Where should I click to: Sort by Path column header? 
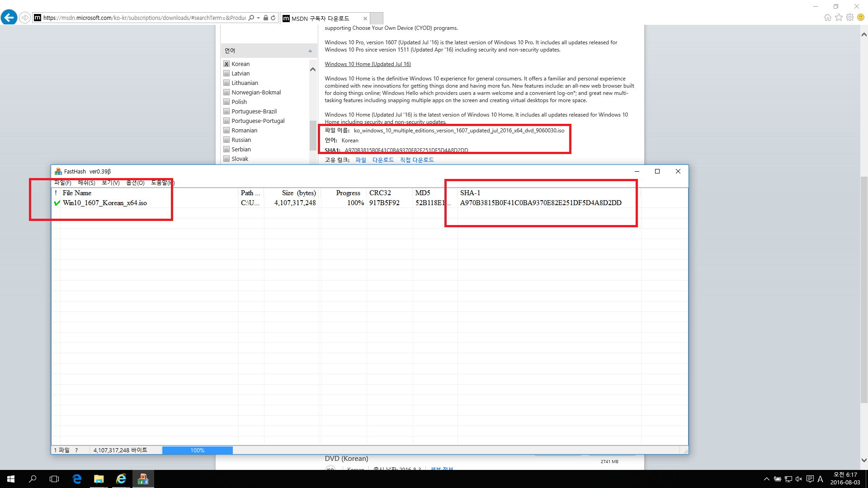251,193
